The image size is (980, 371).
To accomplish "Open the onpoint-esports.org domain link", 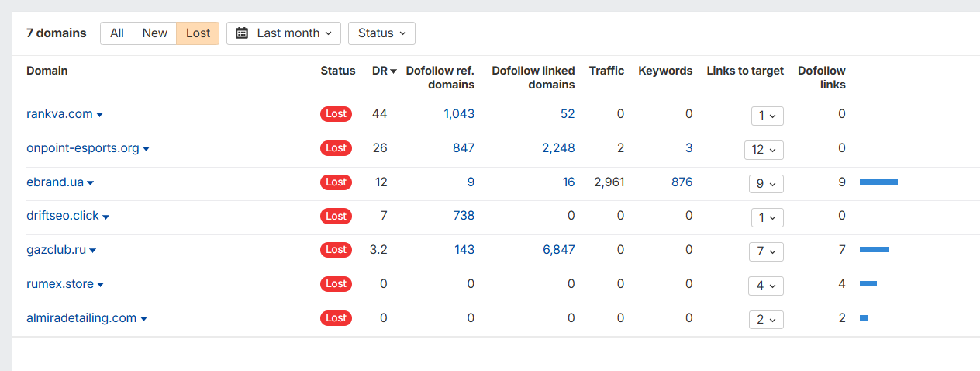I will point(82,148).
